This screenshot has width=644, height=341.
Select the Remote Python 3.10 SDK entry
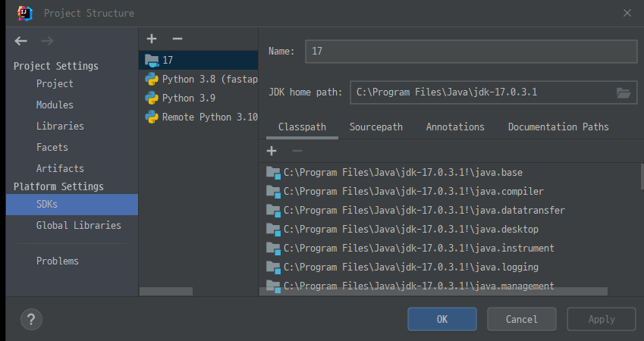(199, 117)
